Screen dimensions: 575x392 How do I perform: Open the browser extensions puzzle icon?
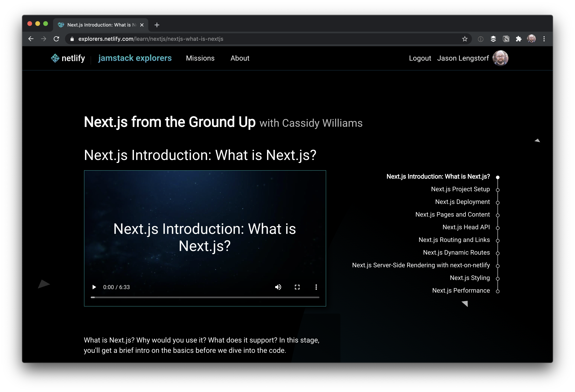tap(519, 39)
